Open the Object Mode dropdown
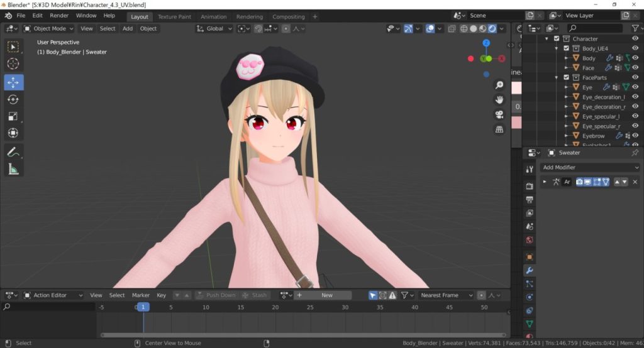644x348 pixels. coord(48,28)
